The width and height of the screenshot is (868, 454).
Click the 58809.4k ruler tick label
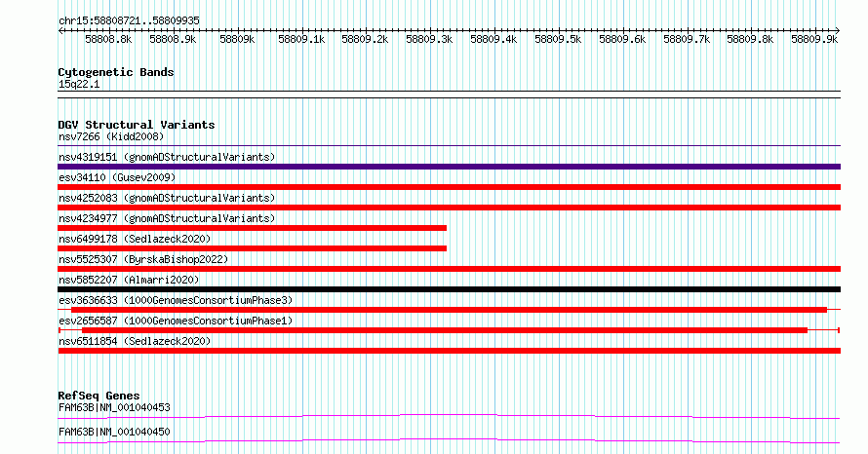coord(493,39)
